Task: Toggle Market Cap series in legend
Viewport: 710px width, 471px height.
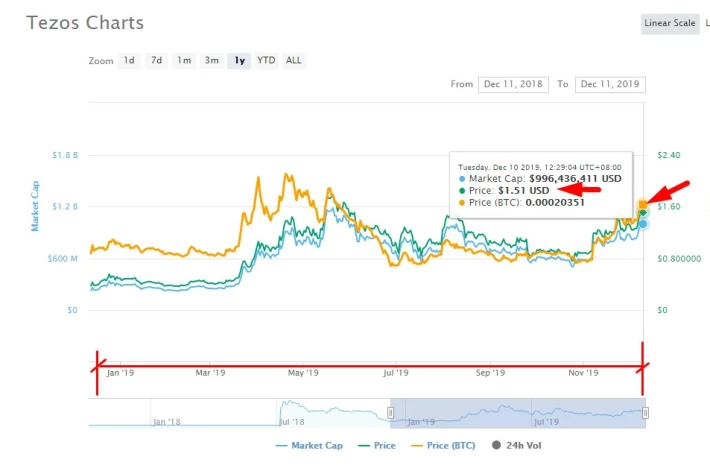Action: (309, 446)
